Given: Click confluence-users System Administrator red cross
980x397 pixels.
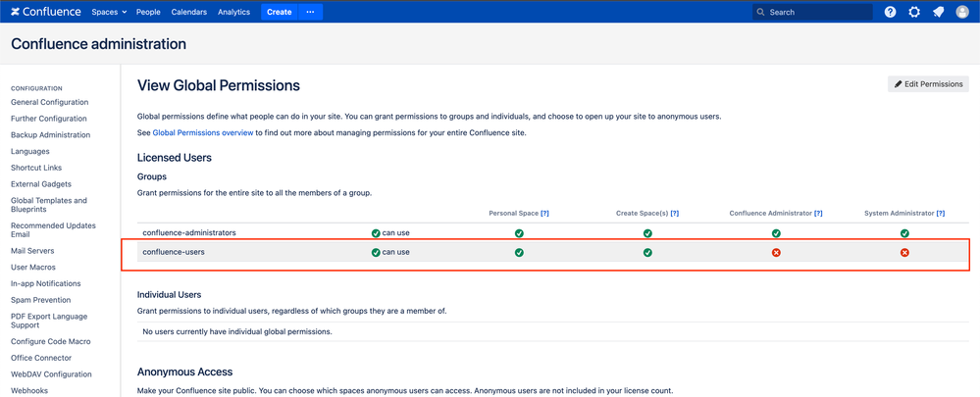Looking at the screenshot, I should click(904, 253).
